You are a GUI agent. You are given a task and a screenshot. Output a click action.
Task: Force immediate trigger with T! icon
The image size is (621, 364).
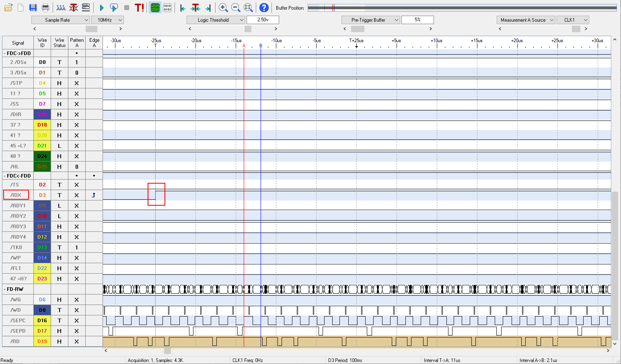[x=139, y=8]
